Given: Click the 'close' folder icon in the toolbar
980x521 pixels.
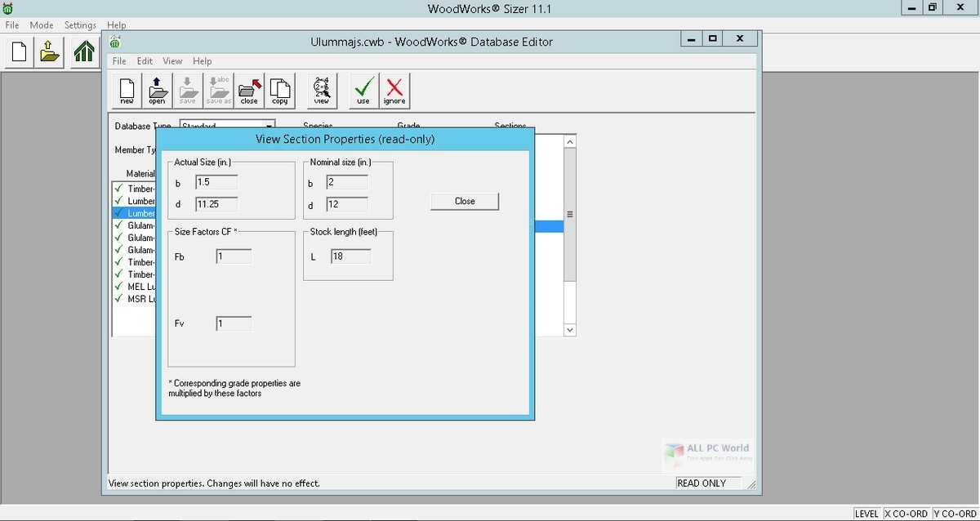Looking at the screenshot, I should click(x=248, y=91).
